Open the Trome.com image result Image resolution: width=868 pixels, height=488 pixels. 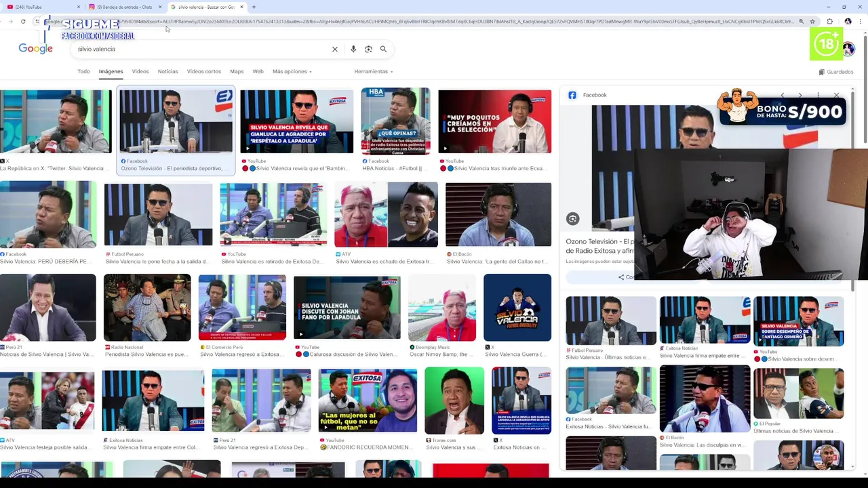coord(454,400)
